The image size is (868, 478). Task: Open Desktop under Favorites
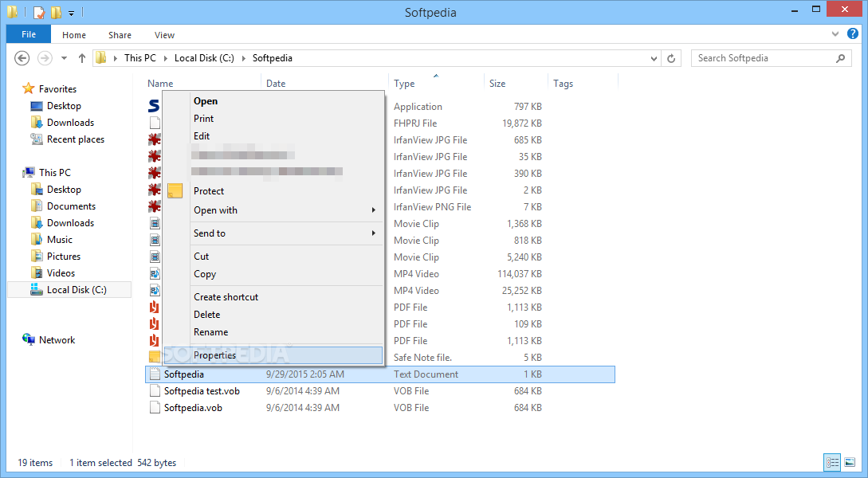[64, 106]
